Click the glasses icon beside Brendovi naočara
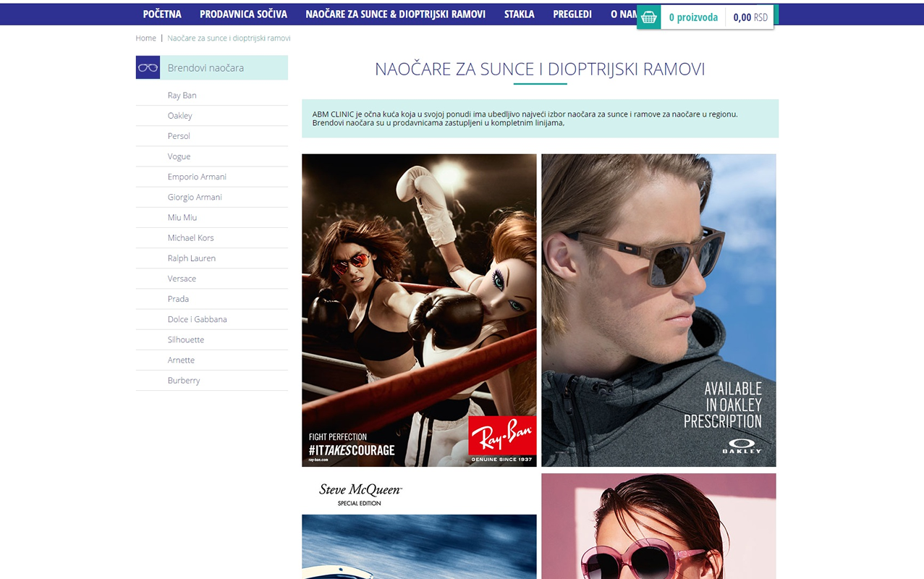Screen dimensions: 924x579 [x=148, y=67]
